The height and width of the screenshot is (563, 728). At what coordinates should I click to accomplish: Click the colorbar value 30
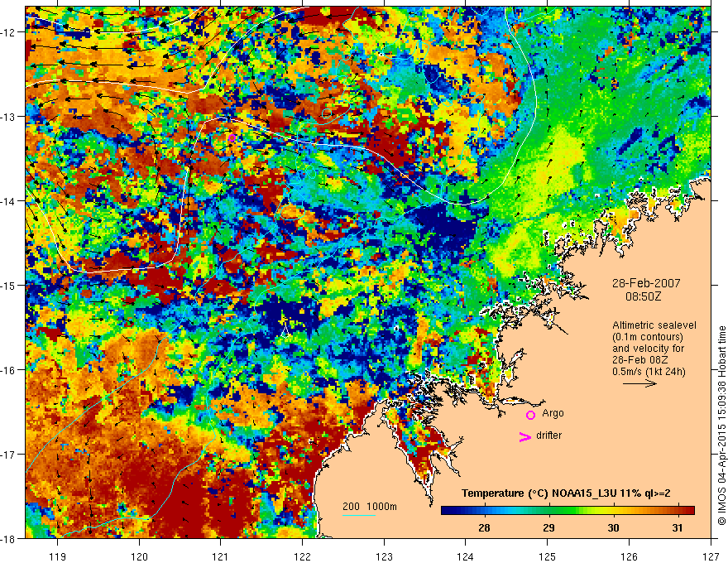pyautogui.click(x=613, y=527)
